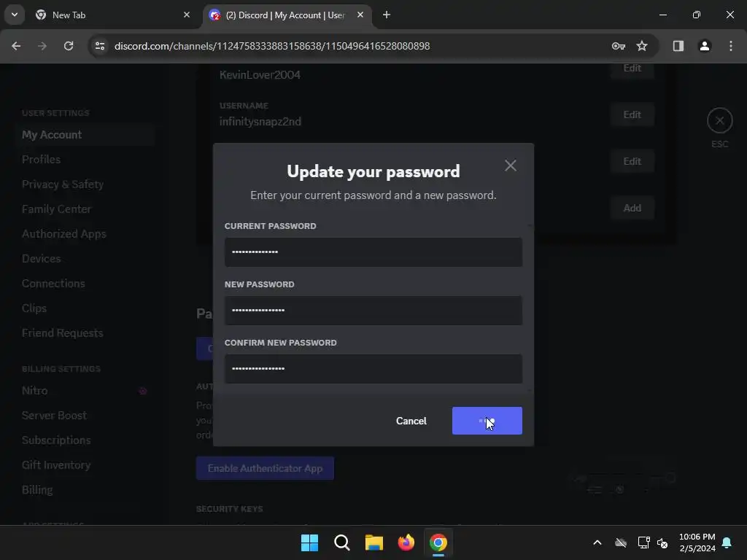Close settings with the ESC circle icon

click(x=719, y=121)
